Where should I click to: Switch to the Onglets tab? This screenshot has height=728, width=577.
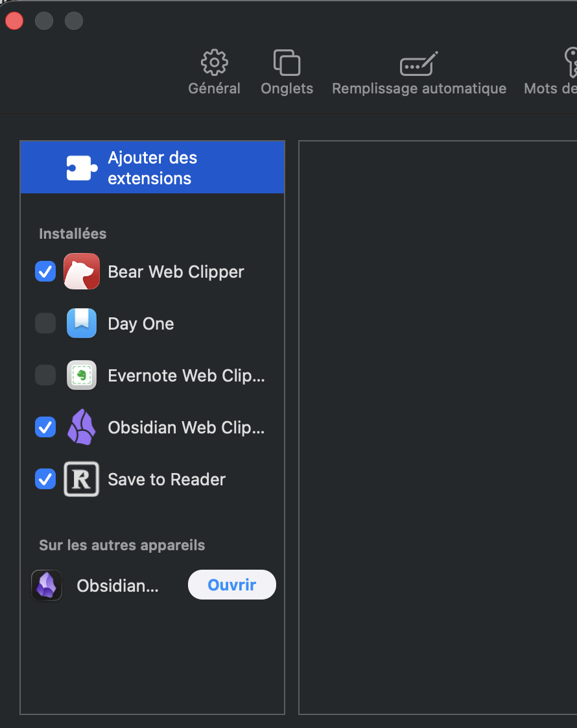287,73
